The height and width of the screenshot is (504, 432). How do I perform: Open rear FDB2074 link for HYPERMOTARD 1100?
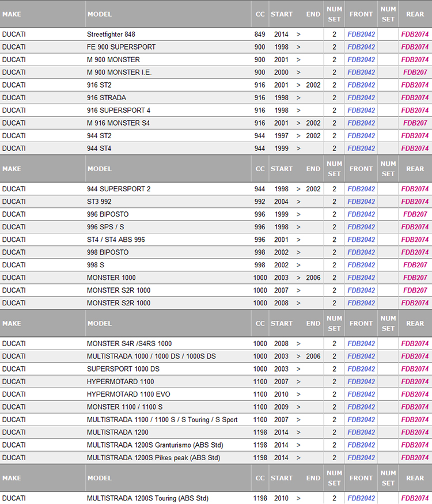(x=415, y=382)
